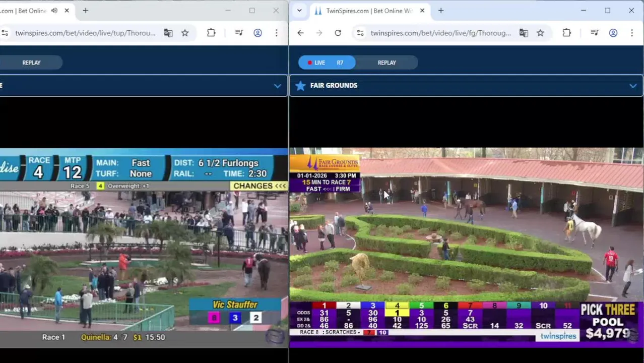Click the left window paddock live video

(144, 247)
